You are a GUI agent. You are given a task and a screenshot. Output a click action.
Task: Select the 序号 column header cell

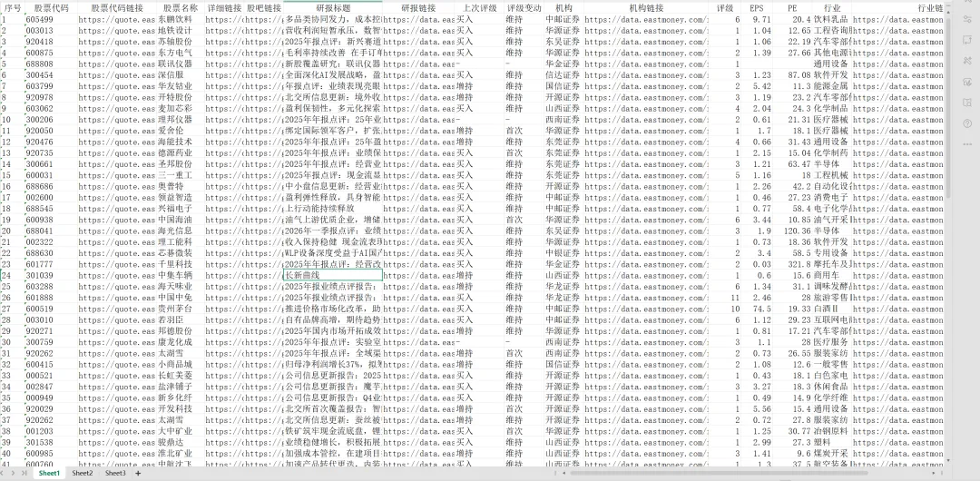click(13, 9)
